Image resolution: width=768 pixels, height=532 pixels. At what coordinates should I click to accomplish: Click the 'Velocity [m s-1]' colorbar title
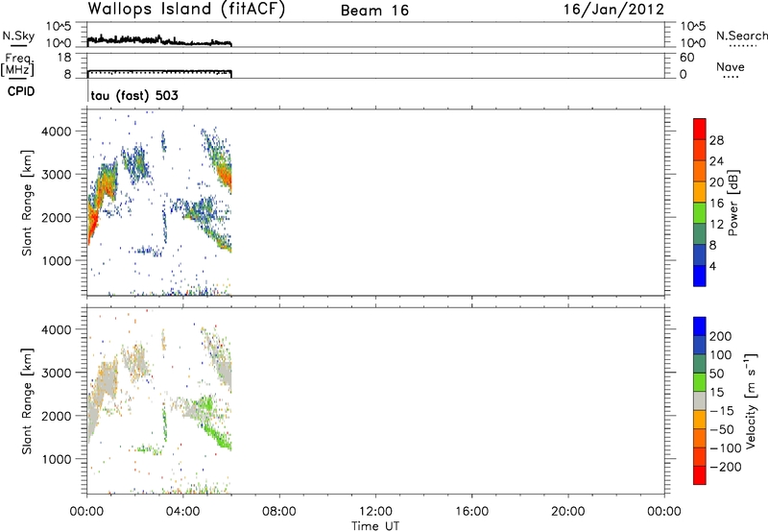[751, 400]
